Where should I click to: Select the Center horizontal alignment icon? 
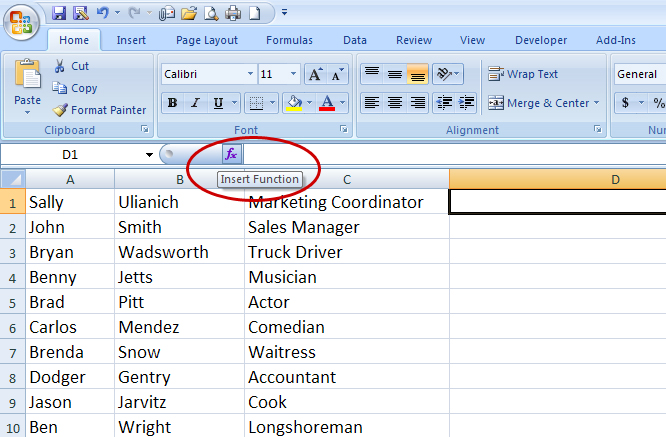pyautogui.click(x=394, y=103)
